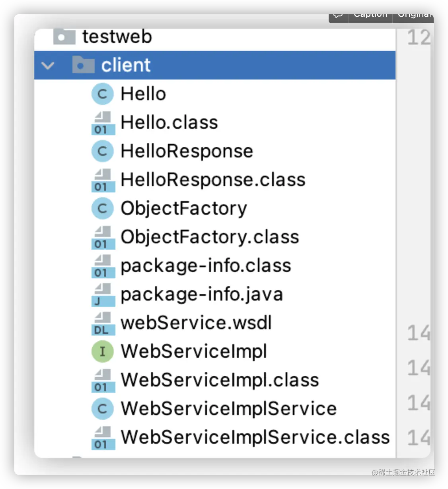Image resolution: width=448 pixels, height=489 pixels.
Task: Click line number 12 in the gutter
Action: (x=419, y=38)
